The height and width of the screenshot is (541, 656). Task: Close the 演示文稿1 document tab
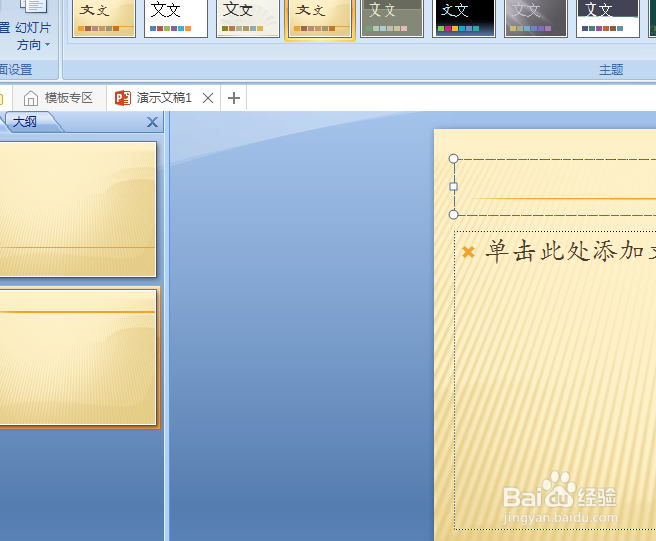[x=208, y=98]
